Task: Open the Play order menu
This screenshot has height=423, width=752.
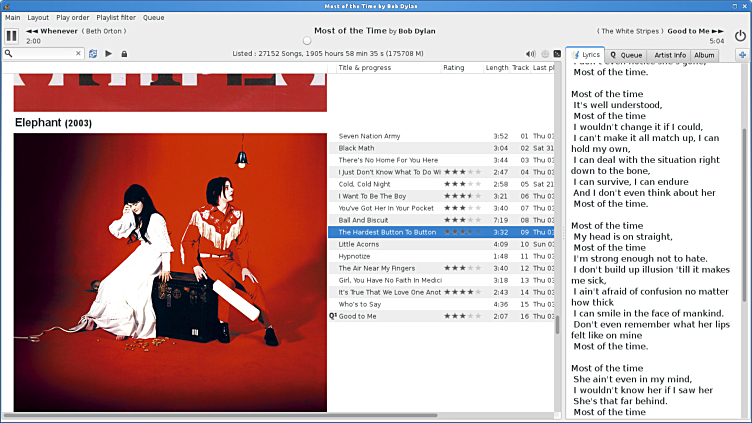Action: click(72, 17)
